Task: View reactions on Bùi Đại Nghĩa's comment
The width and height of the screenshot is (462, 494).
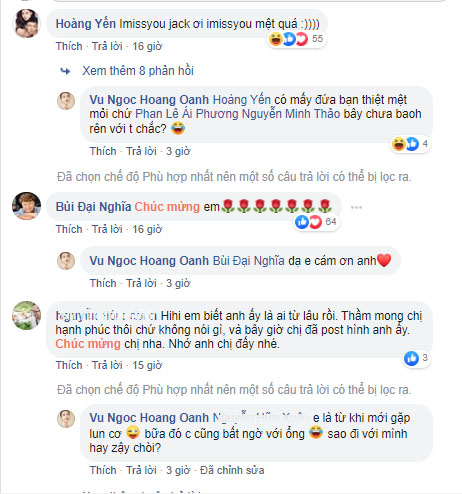Action: (x=316, y=222)
